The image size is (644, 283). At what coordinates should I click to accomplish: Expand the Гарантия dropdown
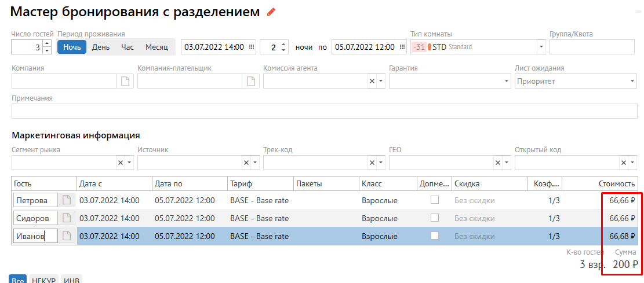click(x=507, y=82)
